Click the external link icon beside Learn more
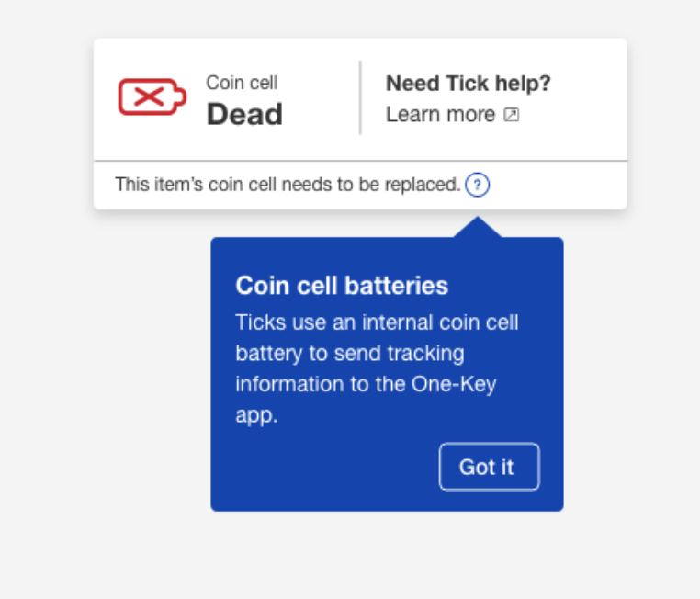Image resolution: width=700 pixels, height=599 pixels. [x=511, y=115]
